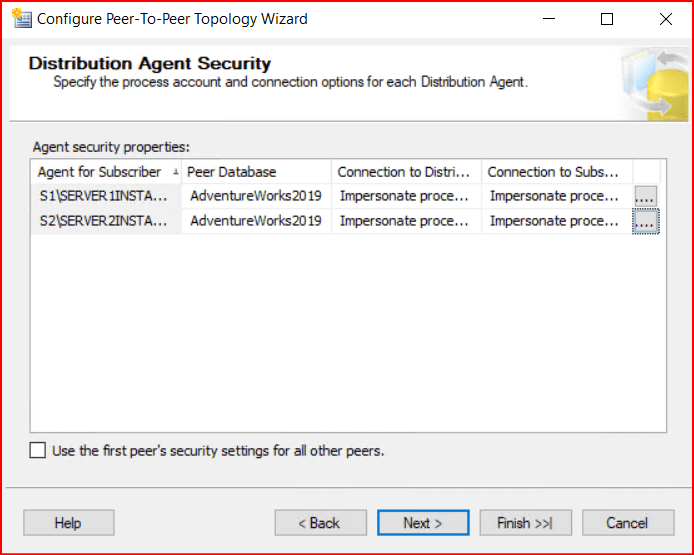This screenshot has width=694, height=555.
Task: Proceed by clicking Next
Action: point(422,523)
